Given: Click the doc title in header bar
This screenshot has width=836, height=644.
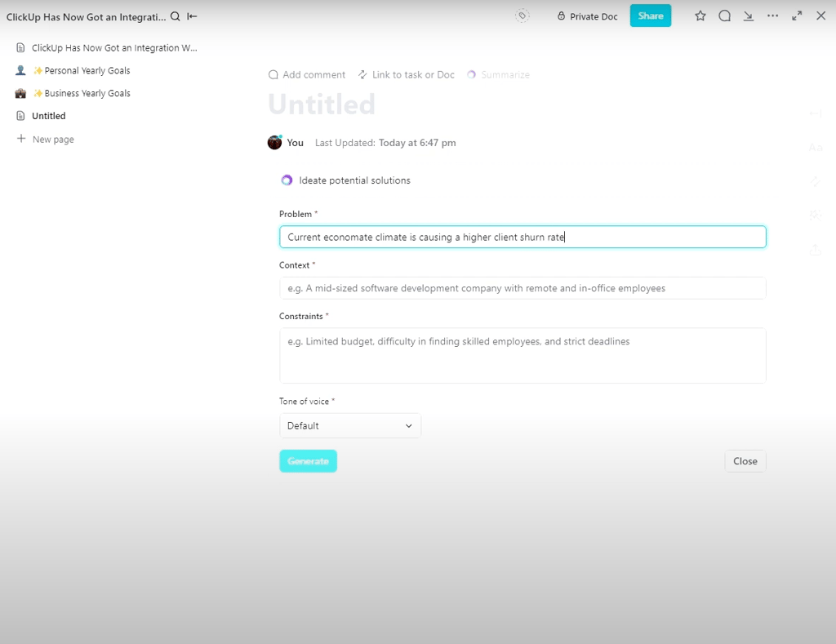Looking at the screenshot, I should (86, 16).
